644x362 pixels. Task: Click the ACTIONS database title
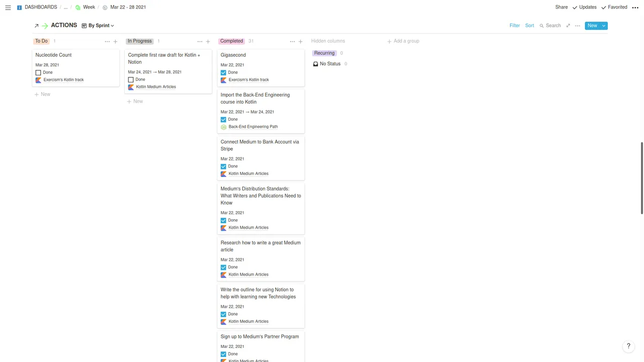(64, 25)
